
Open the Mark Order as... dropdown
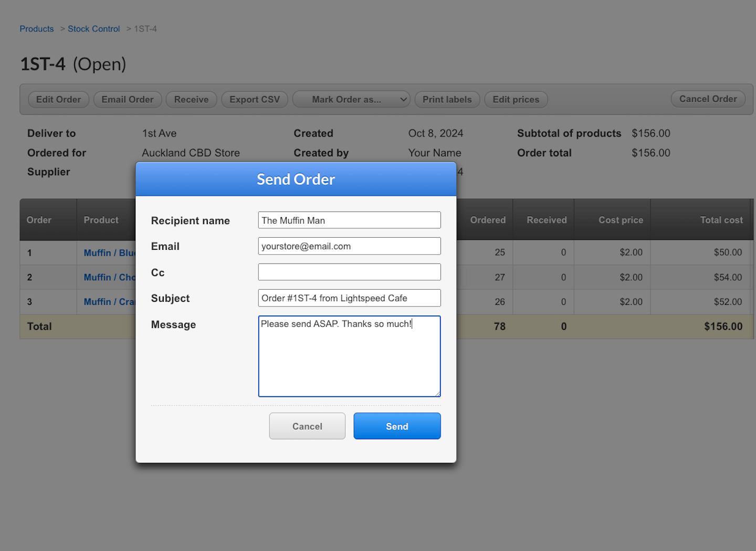pos(351,100)
